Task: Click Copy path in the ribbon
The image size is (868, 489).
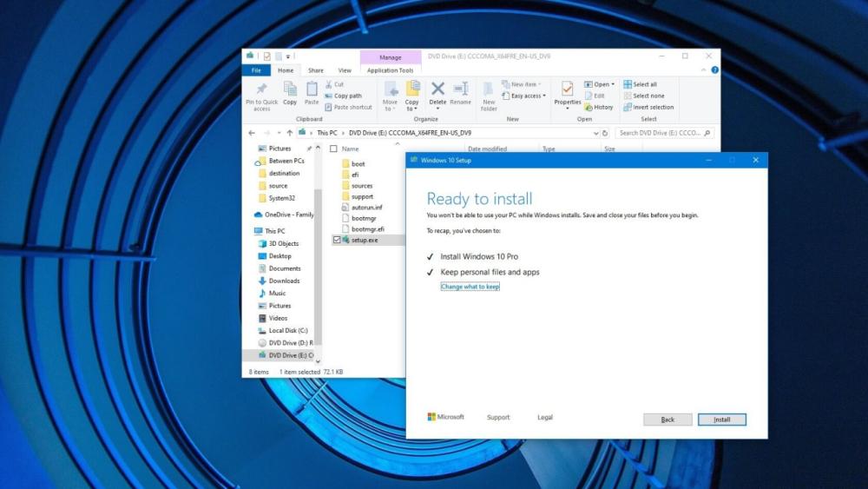Action: (x=343, y=96)
